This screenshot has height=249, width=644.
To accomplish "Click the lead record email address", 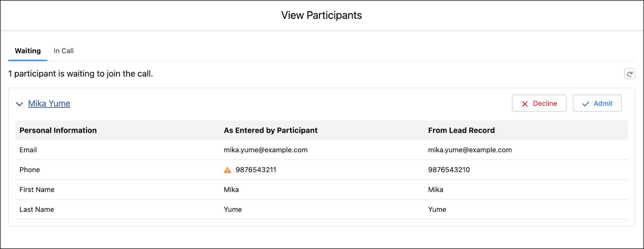I will 470,150.
